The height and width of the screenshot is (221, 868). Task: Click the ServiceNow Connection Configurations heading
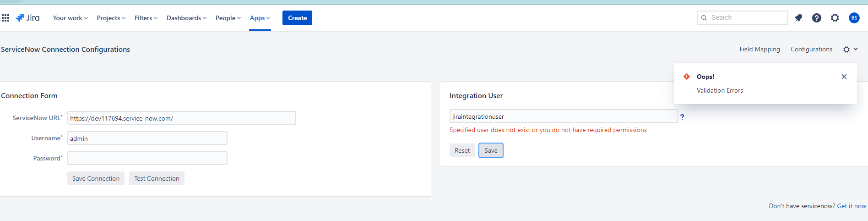(x=65, y=49)
